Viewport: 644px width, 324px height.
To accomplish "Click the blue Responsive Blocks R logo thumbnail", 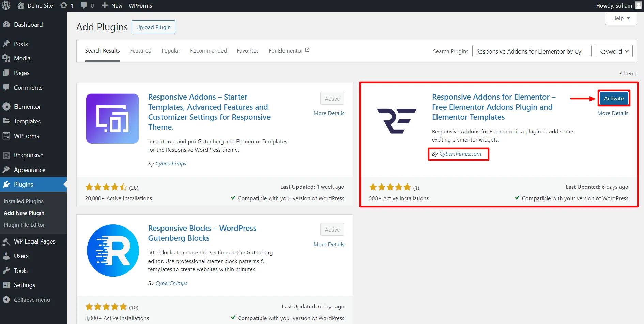I will tap(113, 251).
